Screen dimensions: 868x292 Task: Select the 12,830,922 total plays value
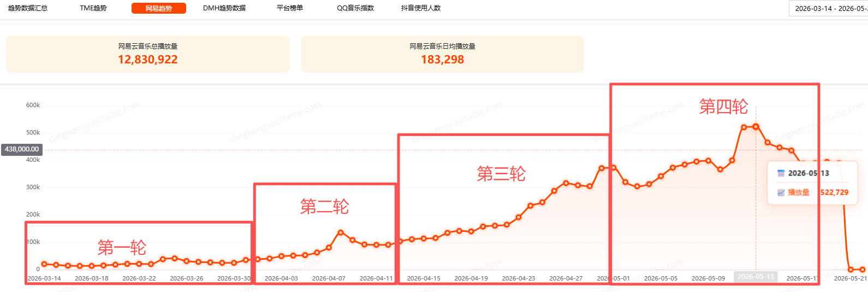148,60
